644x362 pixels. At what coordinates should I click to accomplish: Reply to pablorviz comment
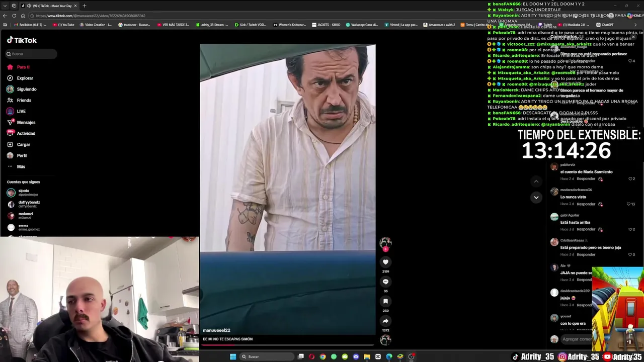586,179
